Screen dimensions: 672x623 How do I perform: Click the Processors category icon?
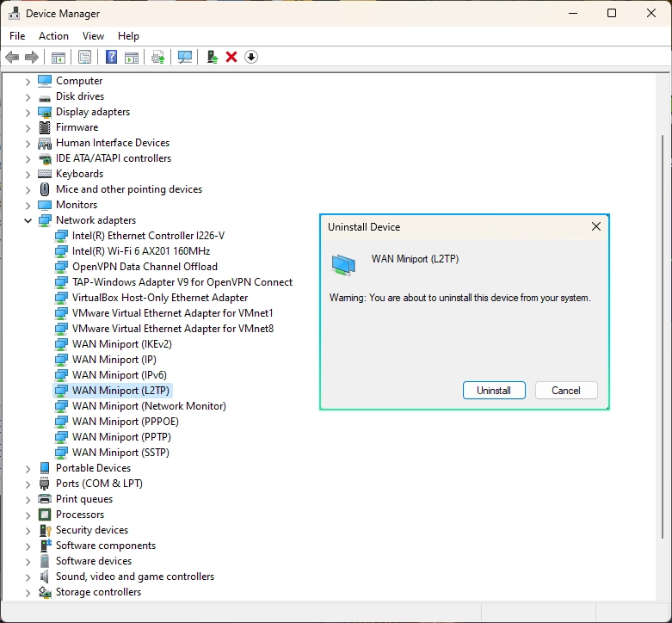[x=45, y=515]
